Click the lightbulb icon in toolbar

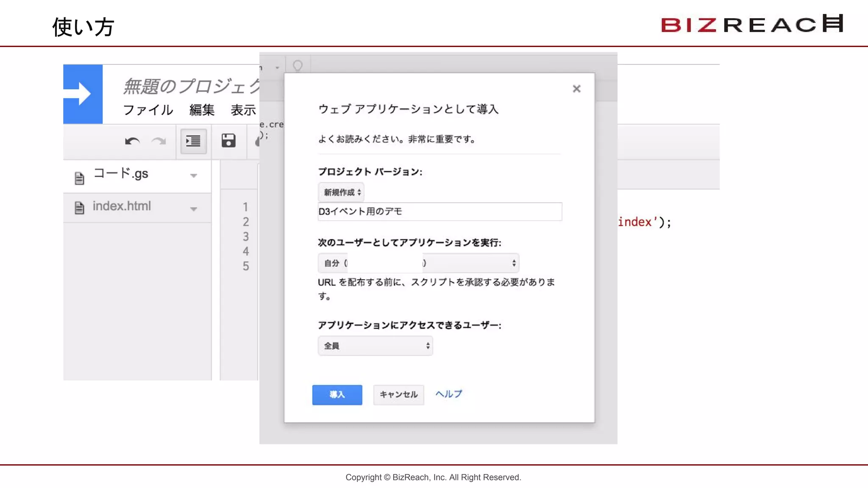298,66
